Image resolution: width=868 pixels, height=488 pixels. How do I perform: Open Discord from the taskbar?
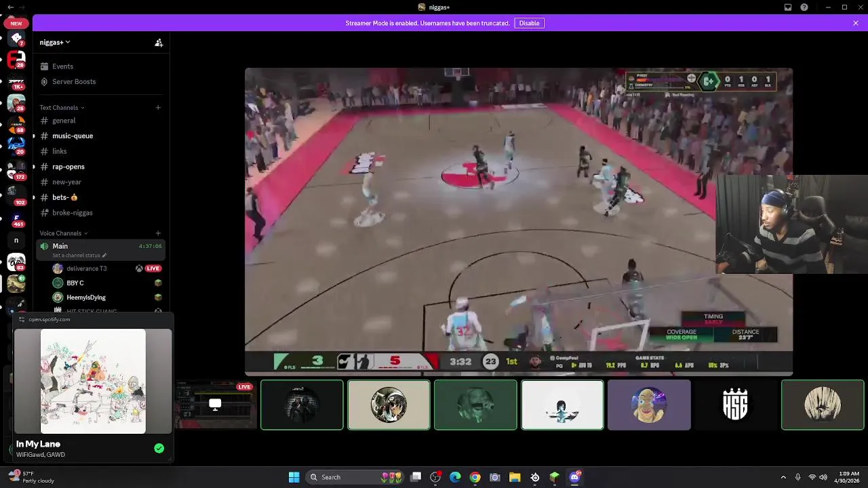click(x=574, y=477)
